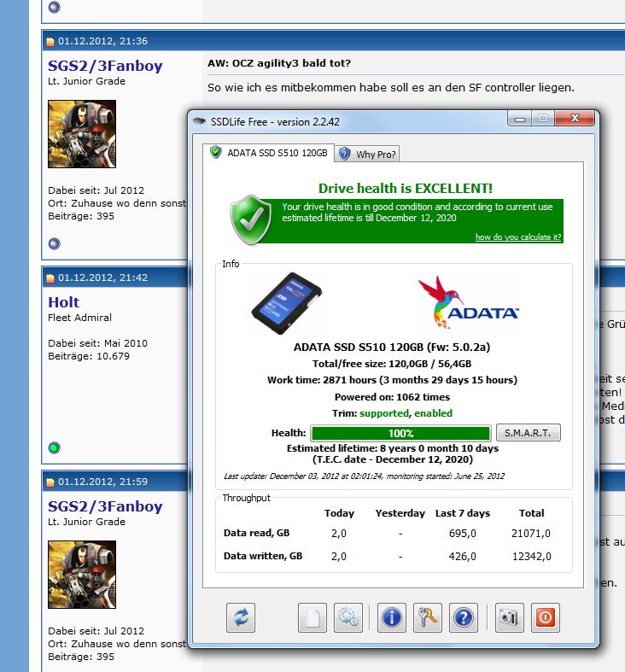This screenshot has height=672, width=625.
Task: Click 'ADATA SSD S510 120GB (Fw: 5.0.2a)' text
Action: (392, 348)
